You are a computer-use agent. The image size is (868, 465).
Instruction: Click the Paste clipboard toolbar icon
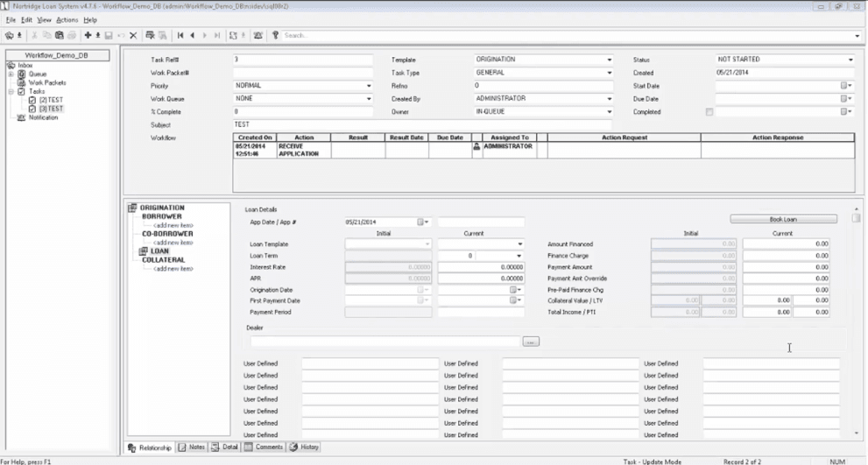click(60, 35)
